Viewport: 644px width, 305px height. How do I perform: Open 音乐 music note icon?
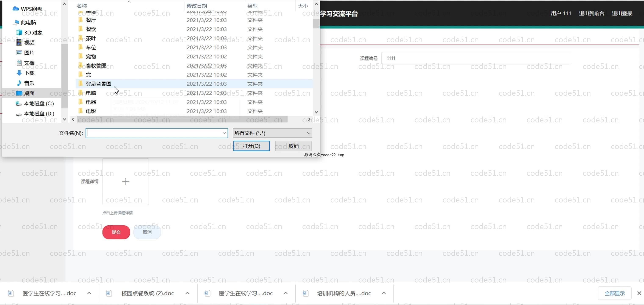tap(19, 83)
